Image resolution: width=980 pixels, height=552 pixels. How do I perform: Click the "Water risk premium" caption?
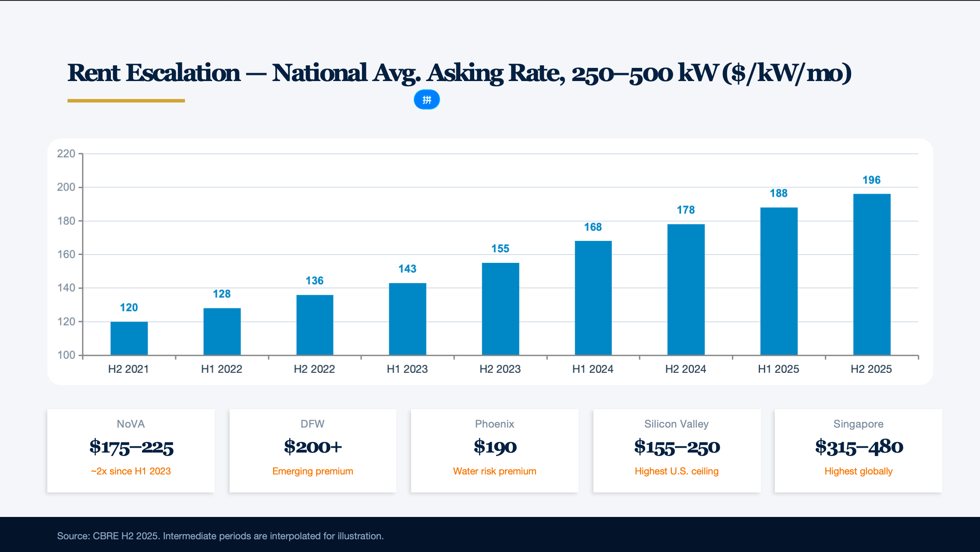point(494,471)
